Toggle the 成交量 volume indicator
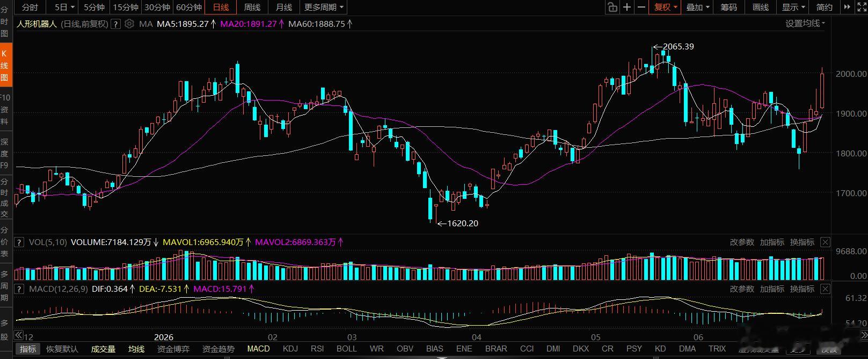868x359 pixels. coord(103,349)
